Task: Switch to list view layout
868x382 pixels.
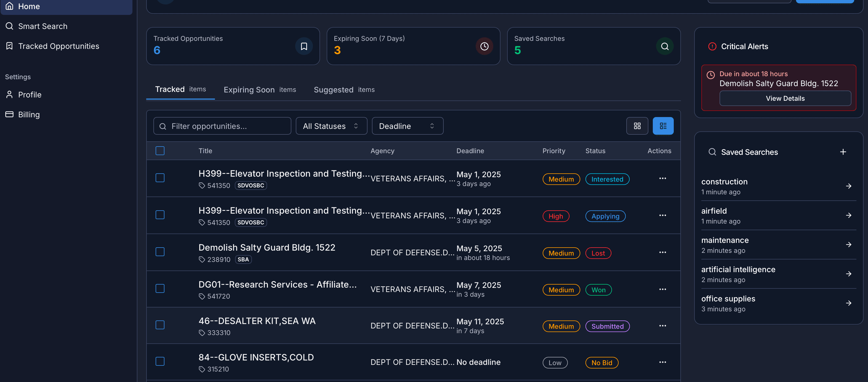Action: 663,126
